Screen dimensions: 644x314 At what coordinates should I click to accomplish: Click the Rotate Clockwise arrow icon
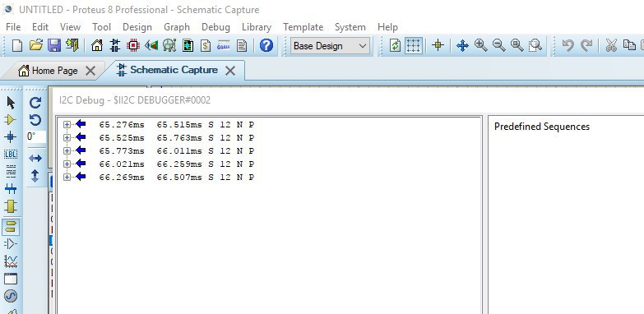[x=35, y=103]
